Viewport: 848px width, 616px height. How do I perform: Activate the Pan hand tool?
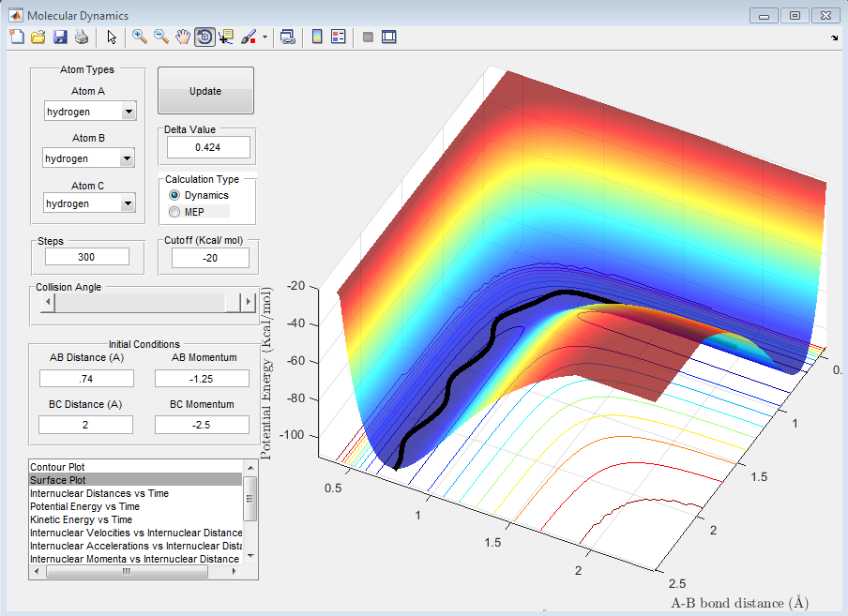tap(183, 38)
